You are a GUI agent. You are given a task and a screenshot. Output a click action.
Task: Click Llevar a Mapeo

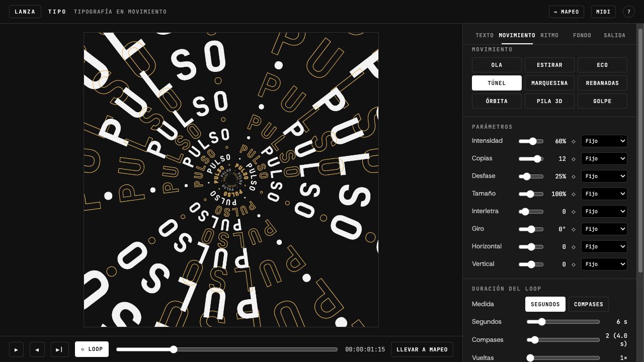[x=422, y=349]
